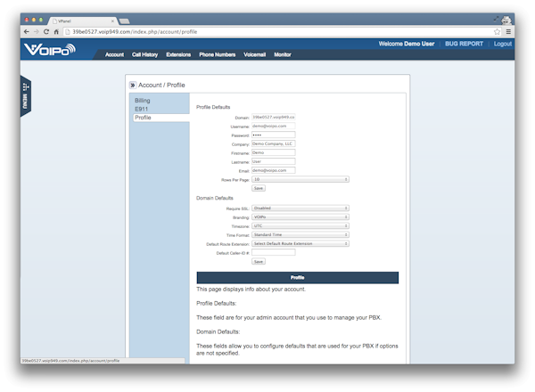Screen dimensions: 535x392
Task: Go to the browser home icon
Action: pos(56,32)
